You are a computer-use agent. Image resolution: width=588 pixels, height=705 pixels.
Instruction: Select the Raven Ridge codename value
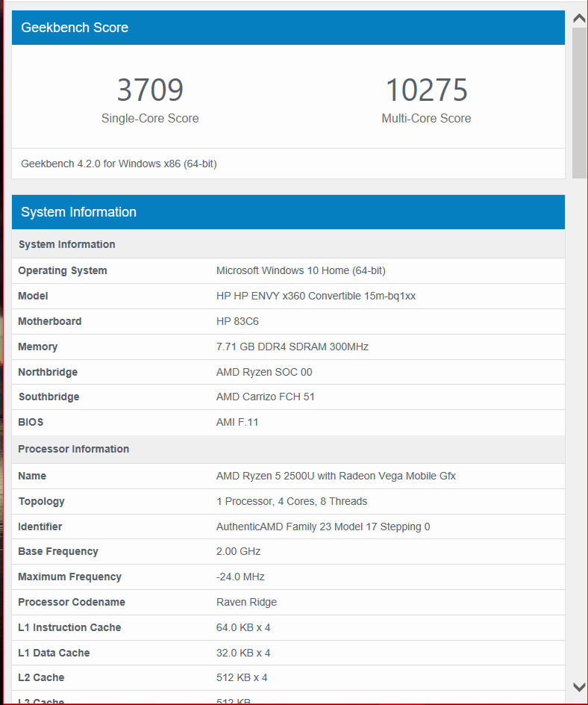point(246,602)
